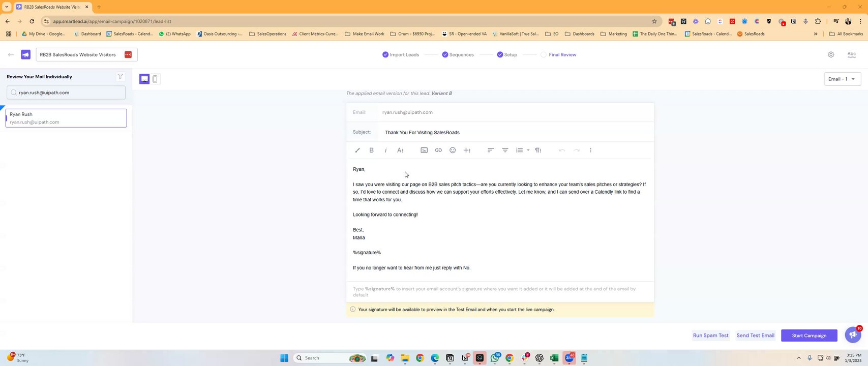Image resolution: width=868 pixels, height=366 pixels.
Task: Bookmark this page with star icon
Action: pos(654,21)
